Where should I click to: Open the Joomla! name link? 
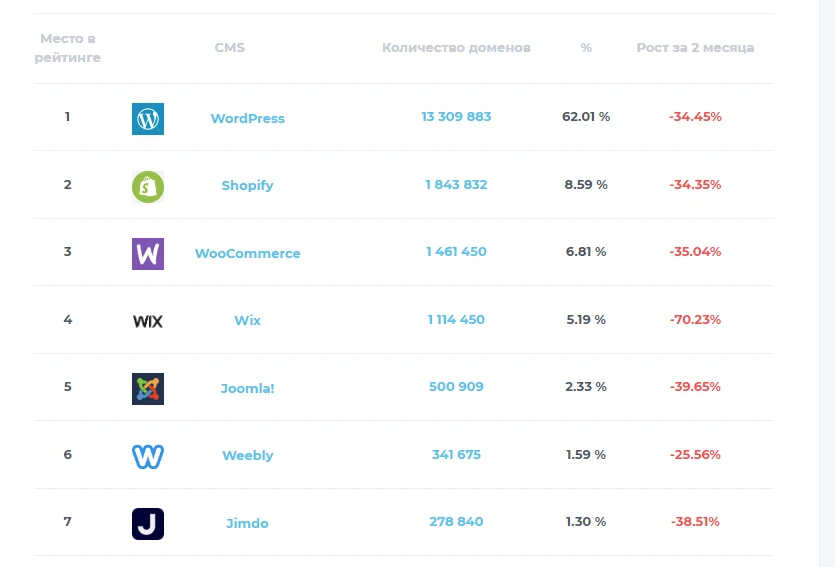(248, 388)
